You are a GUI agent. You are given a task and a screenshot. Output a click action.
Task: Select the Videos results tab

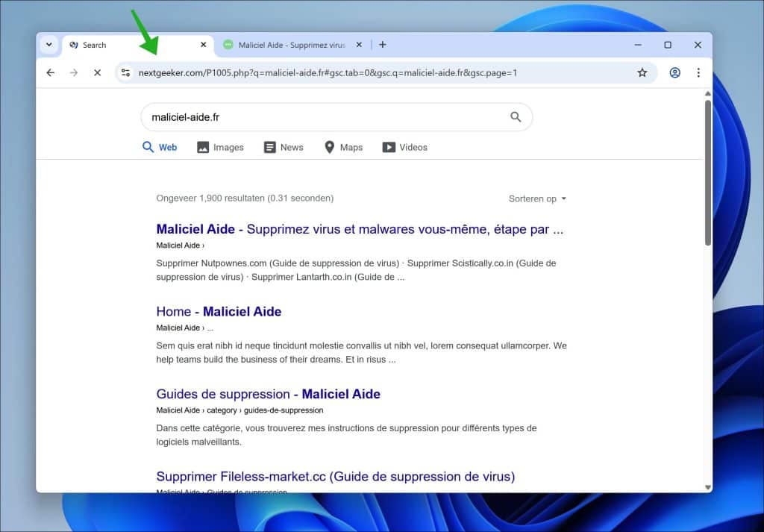405,147
